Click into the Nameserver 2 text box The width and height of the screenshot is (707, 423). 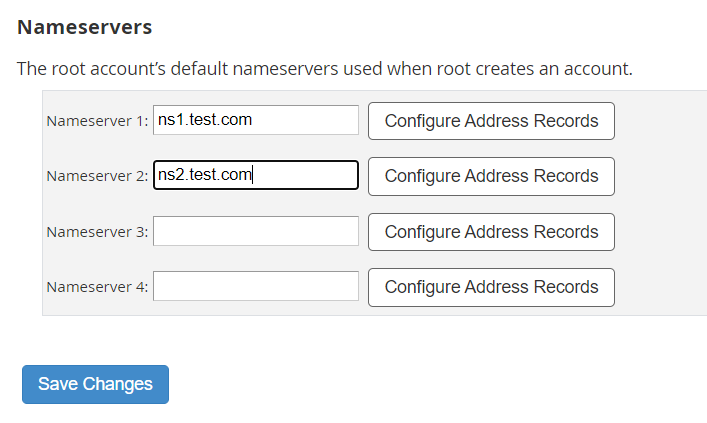coord(256,175)
